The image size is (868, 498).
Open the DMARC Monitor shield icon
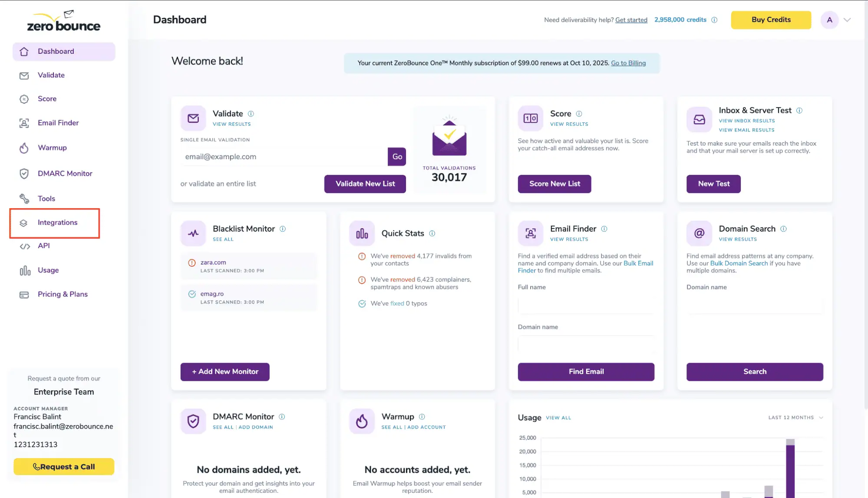coord(24,173)
